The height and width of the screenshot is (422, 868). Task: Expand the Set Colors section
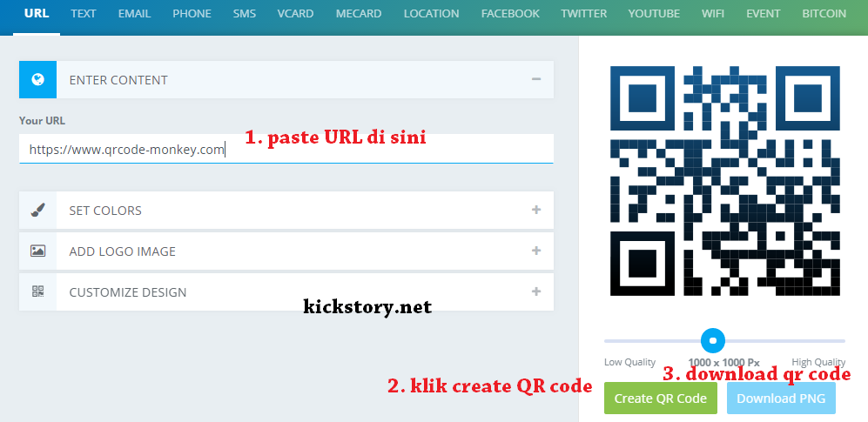[x=535, y=210]
